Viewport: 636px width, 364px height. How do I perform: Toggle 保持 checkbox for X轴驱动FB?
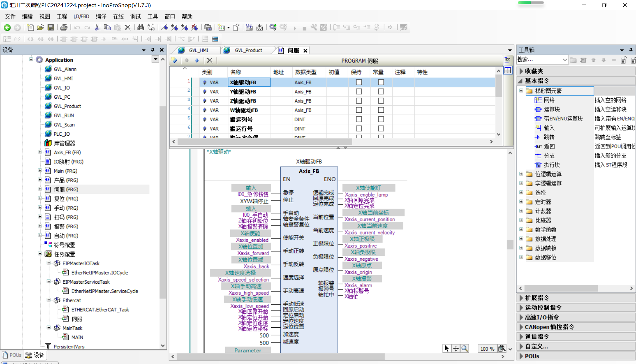click(359, 82)
